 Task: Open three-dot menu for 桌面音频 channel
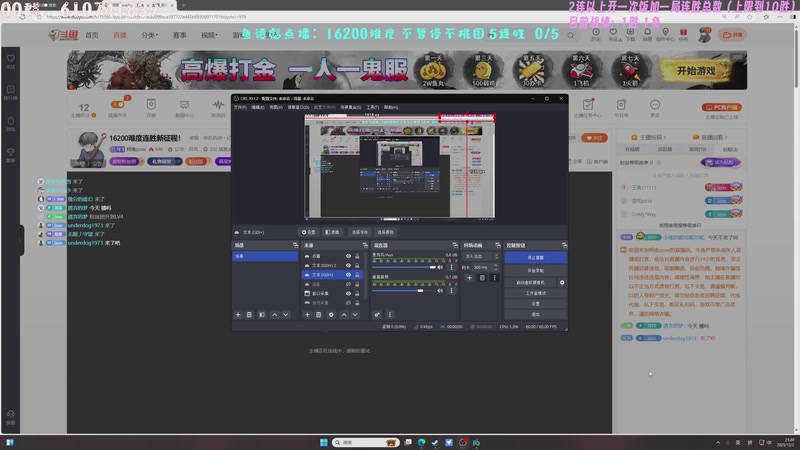[451, 291]
